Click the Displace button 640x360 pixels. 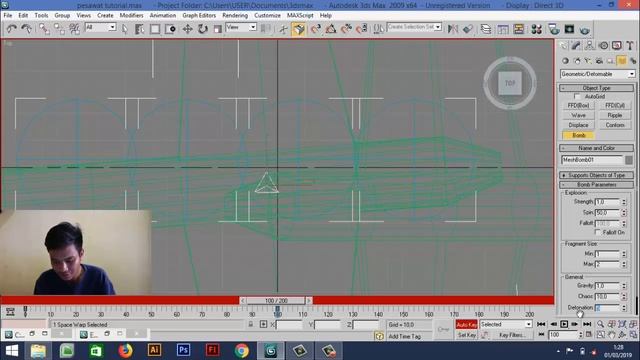pyautogui.click(x=578, y=125)
